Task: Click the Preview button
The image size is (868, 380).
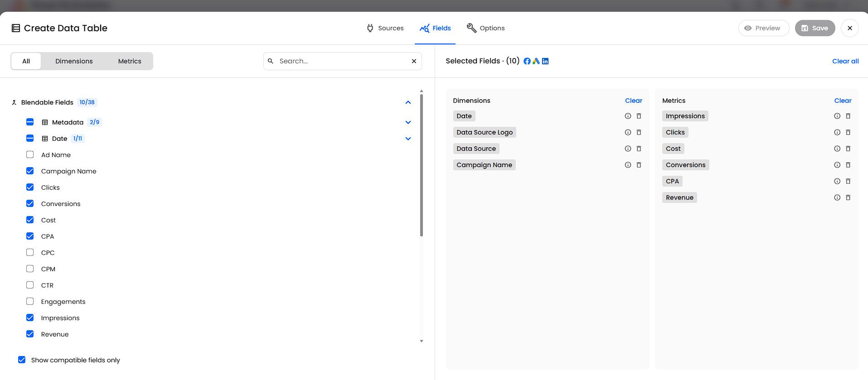Action: tap(763, 28)
